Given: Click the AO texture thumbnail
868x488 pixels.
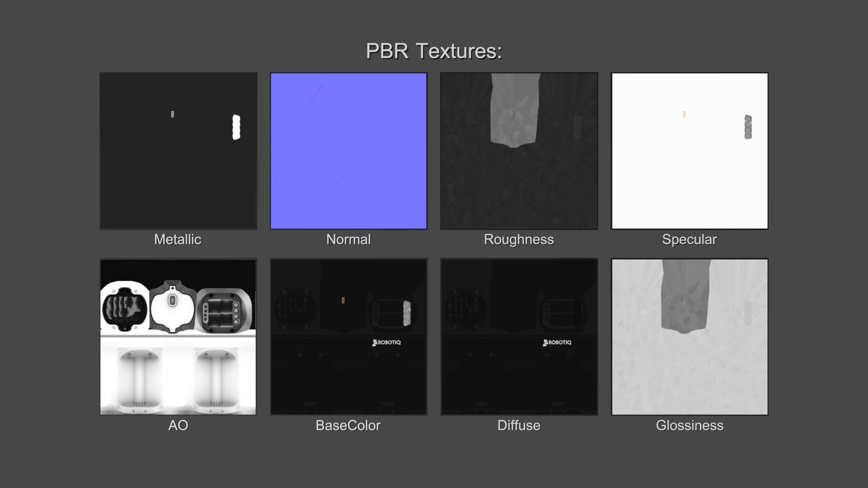Looking at the screenshot, I should pyautogui.click(x=178, y=337).
